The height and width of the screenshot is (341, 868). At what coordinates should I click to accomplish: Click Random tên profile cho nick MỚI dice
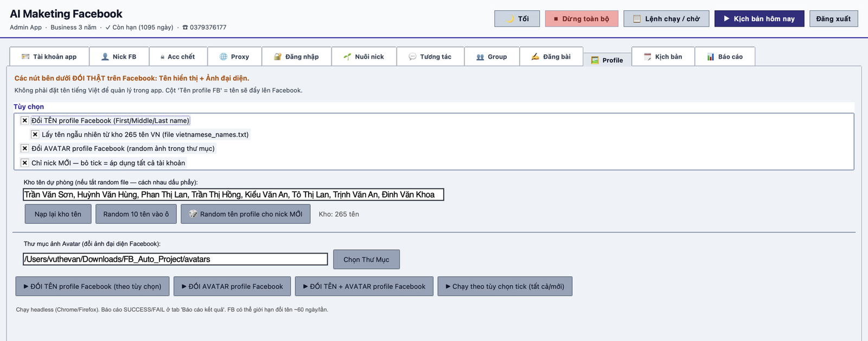[x=246, y=214]
